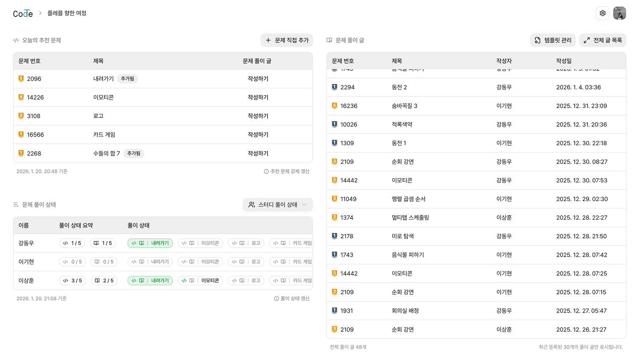The height and width of the screenshot is (364, 639).
Task: Click the tier badge next to problem 2096
Action: (x=21, y=79)
